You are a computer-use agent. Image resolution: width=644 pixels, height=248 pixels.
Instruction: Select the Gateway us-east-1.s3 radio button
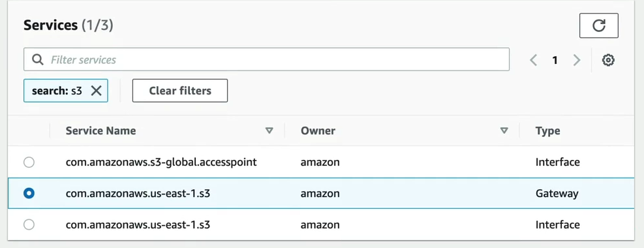(x=29, y=193)
